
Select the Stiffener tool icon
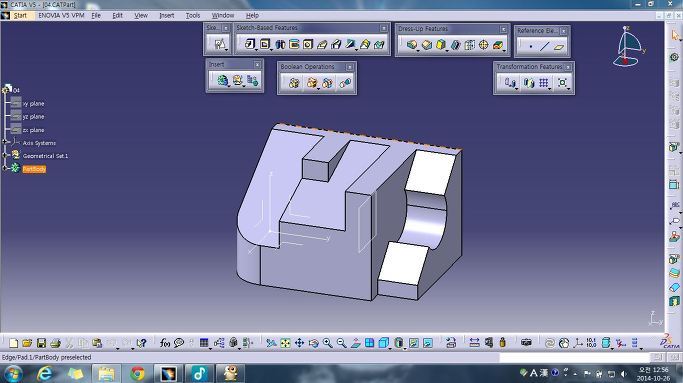pyautogui.click(x=351, y=44)
